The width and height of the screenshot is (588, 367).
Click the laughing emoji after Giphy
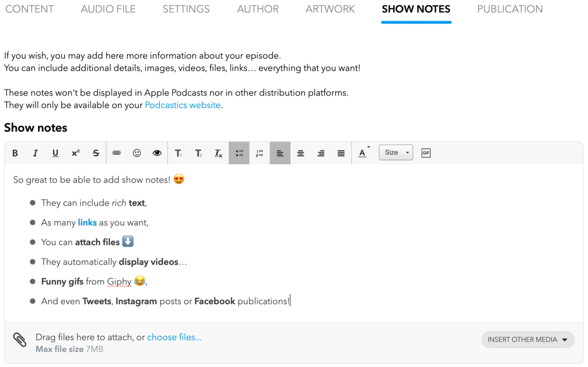(x=139, y=280)
